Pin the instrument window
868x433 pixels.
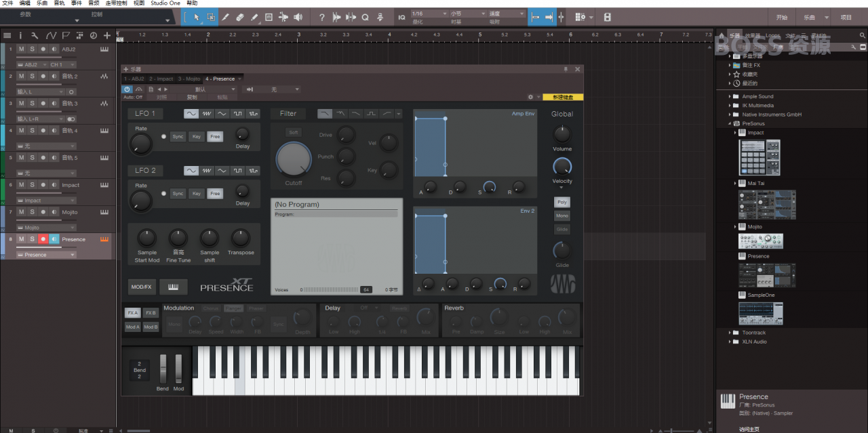566,69
